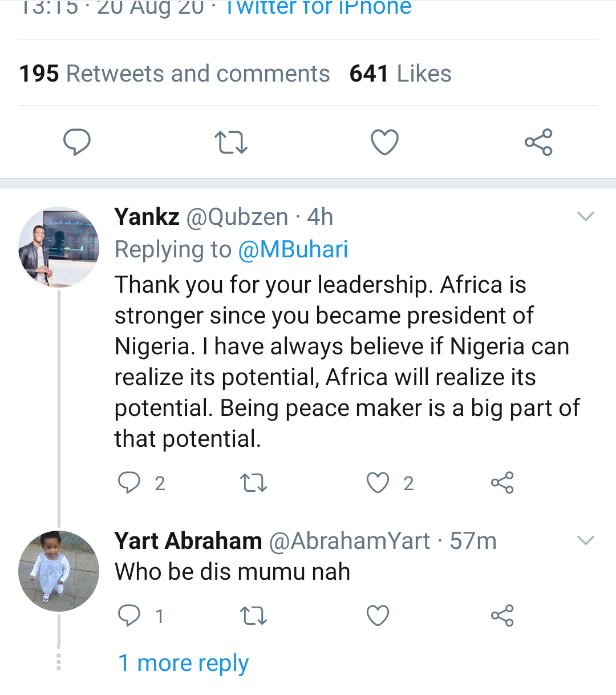
Task: Open options chevron on Yart Abraham's tweet
Action: coord(586,540)
